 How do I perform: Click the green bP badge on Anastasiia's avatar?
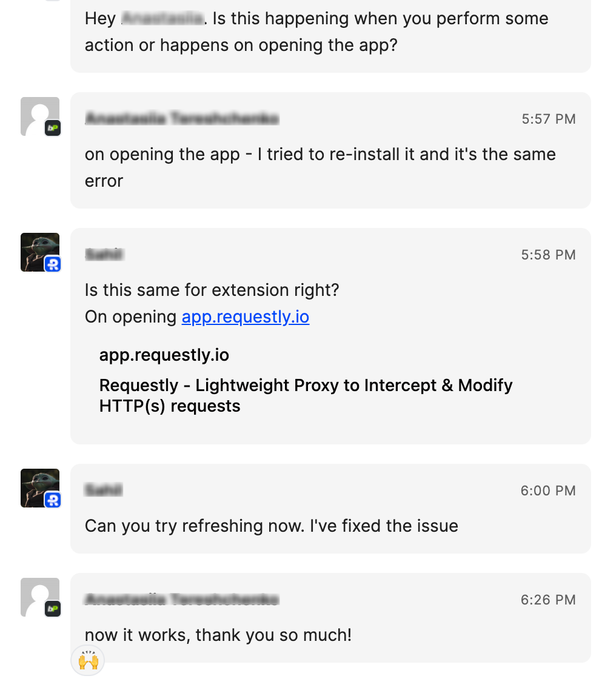pyautogui.click(x=53, y=128)
